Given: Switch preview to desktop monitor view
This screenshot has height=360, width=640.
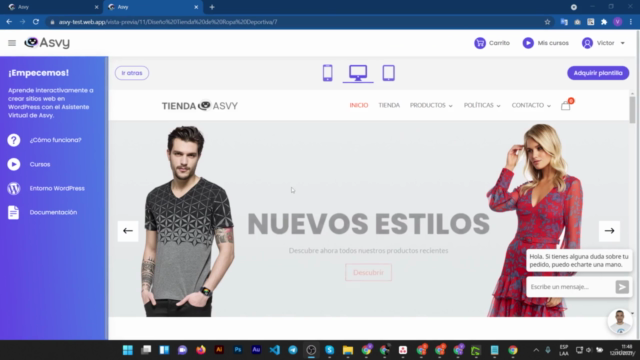Looking at the screenshot, I should pyautogui.click(x=358, y=73).
